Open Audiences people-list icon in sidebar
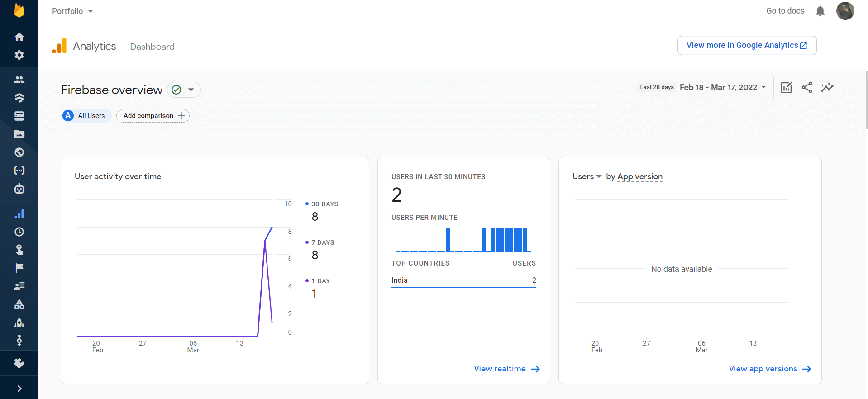868x399 pixels. (19, 286)
